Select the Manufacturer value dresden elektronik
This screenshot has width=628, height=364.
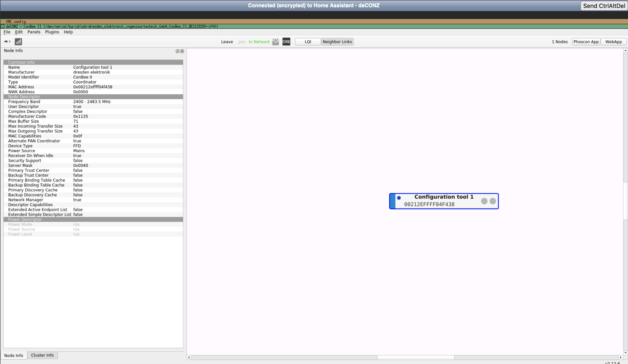[x=91, y=72]
